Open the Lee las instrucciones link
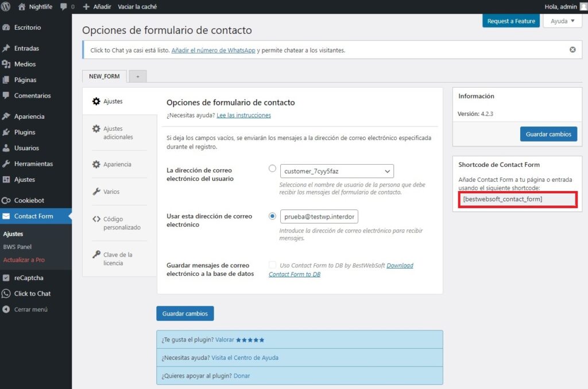Image resolution: width=588 pixels, height=389 pixels. 243,115
